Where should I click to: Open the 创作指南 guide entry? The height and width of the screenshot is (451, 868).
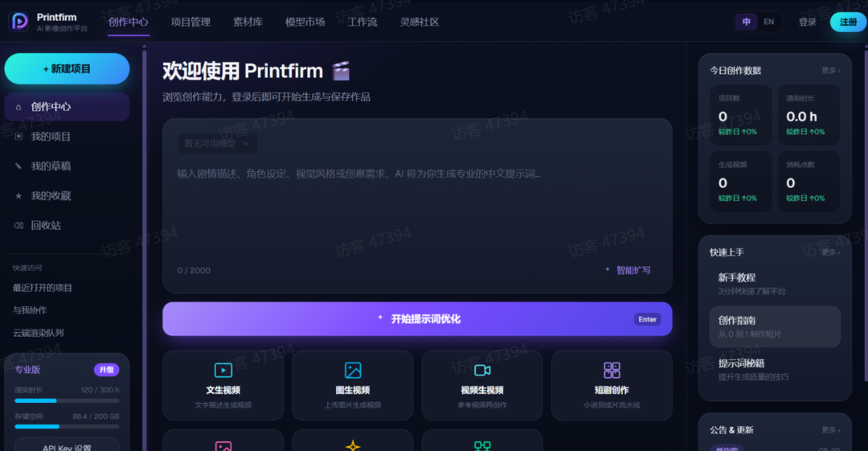point(775,327)
